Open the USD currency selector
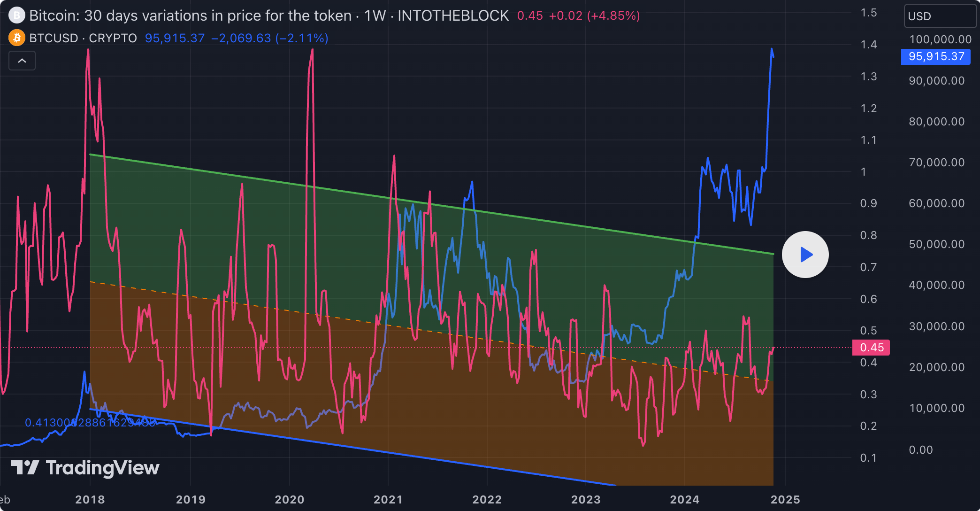The image size is (980, 511). (939, 16)
